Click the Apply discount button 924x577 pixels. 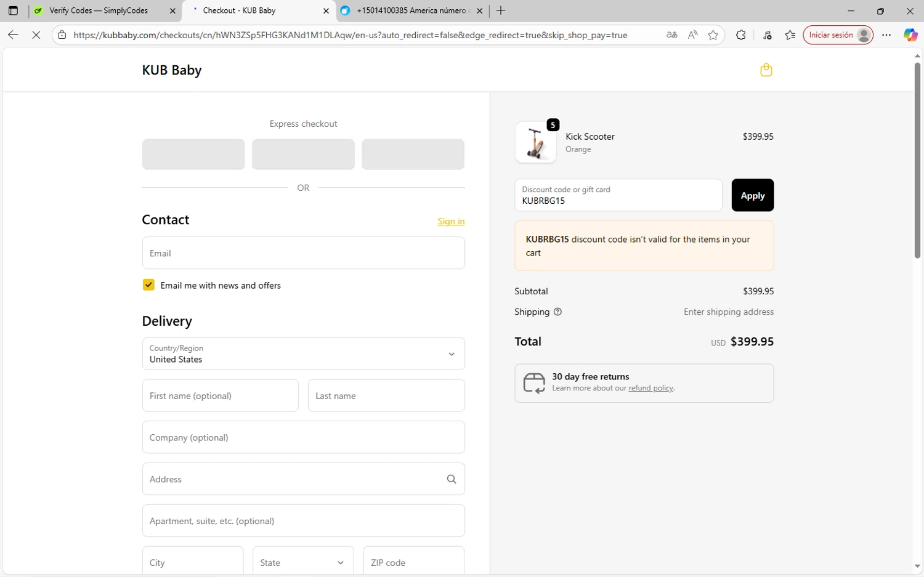tap(752, 195)
